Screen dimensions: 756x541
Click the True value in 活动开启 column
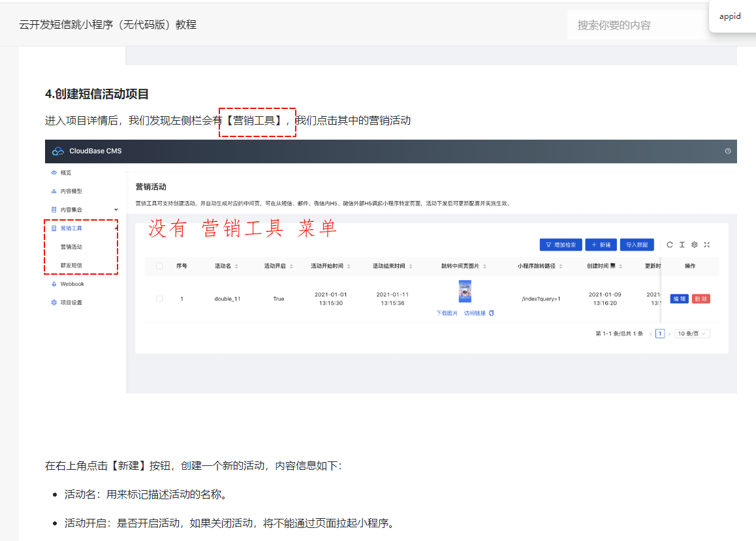(x=279, y=299)
